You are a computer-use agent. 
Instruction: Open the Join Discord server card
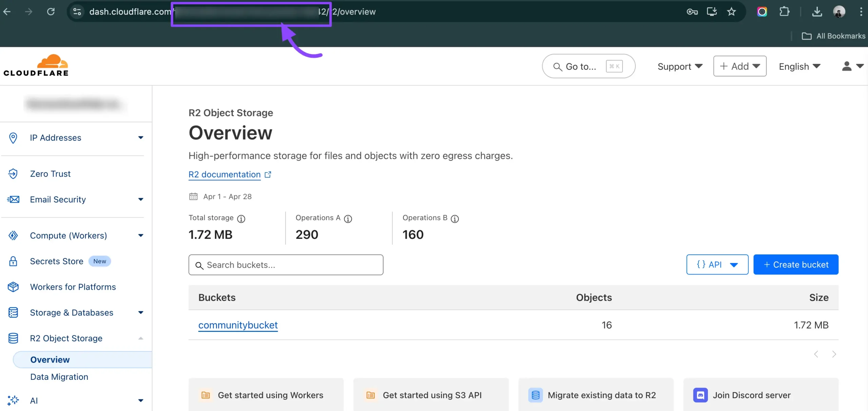pos(761,395)
